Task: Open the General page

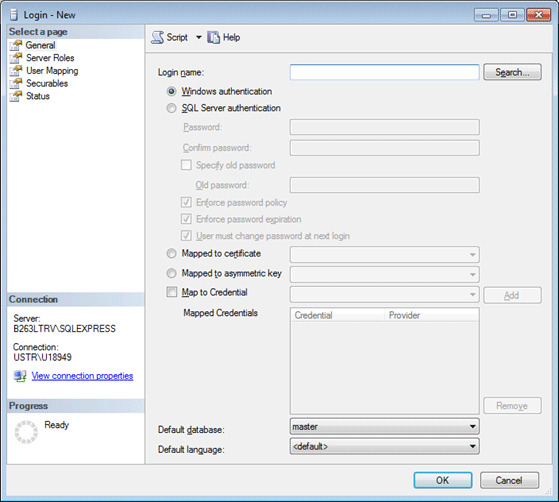Action: (x=40, y=45)
